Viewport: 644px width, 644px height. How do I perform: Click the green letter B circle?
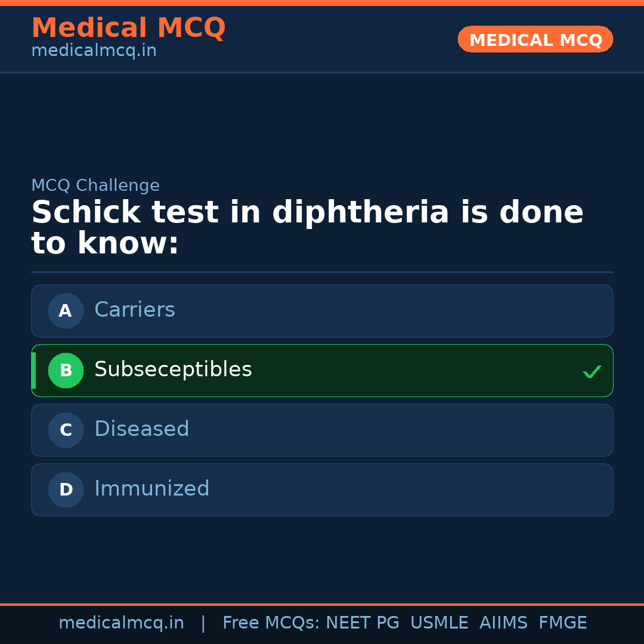66,370
